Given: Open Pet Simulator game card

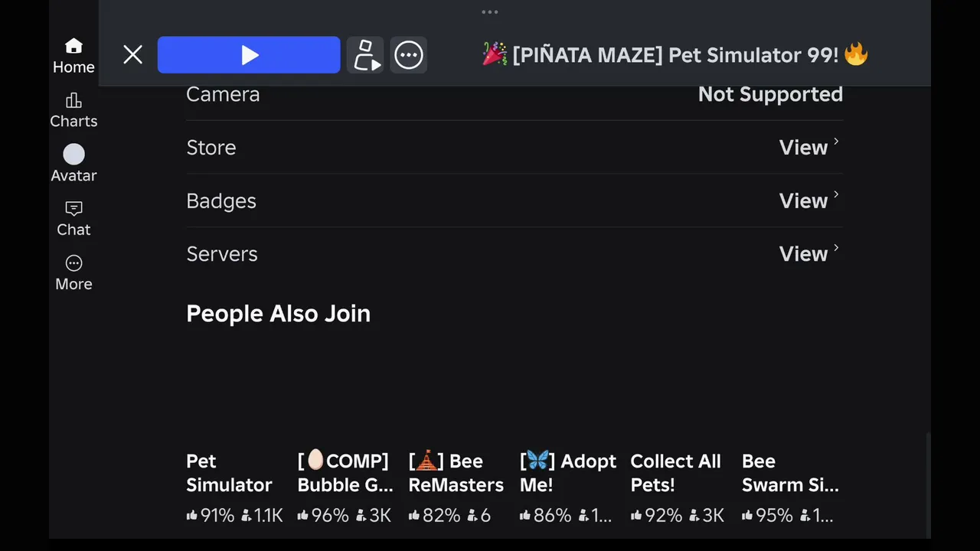Looking at the screenshot, I should pyautogui.click(x=234, y=435).
